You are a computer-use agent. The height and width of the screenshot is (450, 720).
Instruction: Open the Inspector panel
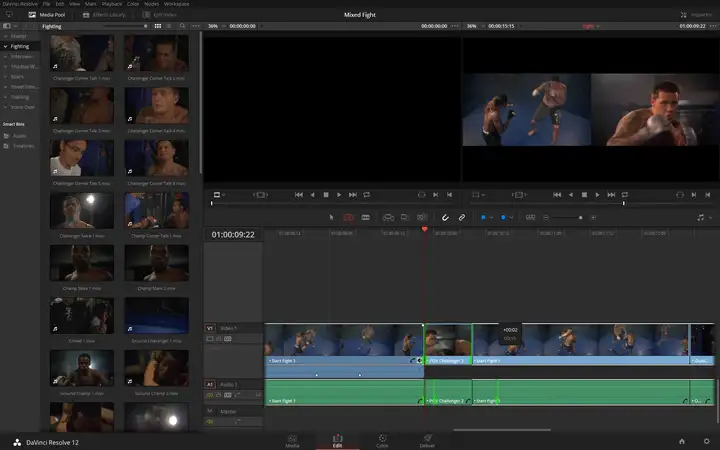[697, 15]
